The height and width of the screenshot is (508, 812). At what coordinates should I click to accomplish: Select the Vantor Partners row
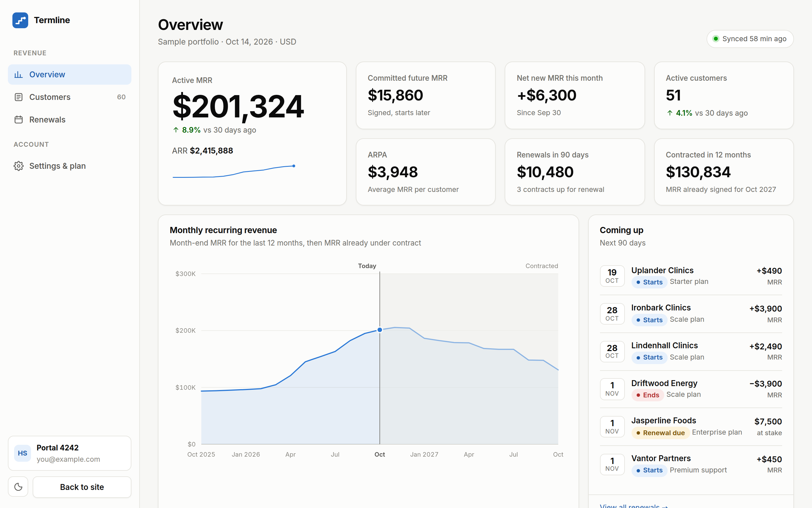pyautogui.click(x=691, y=464)
